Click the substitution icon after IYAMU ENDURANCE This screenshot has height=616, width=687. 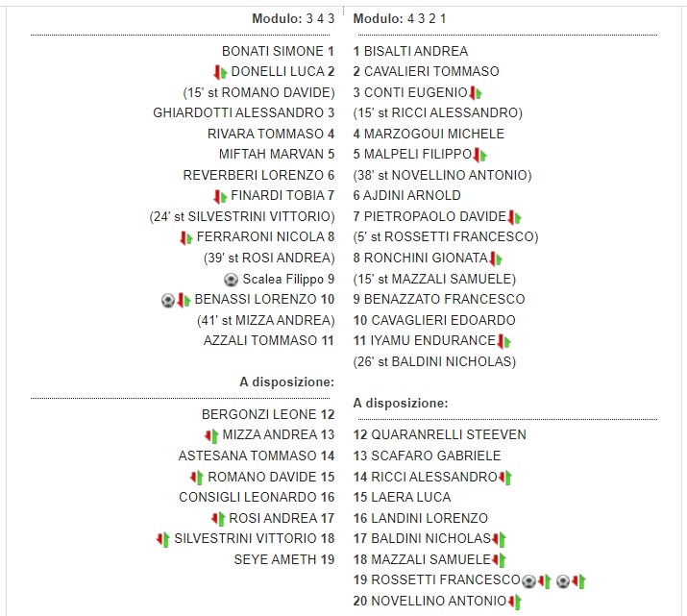504,341
